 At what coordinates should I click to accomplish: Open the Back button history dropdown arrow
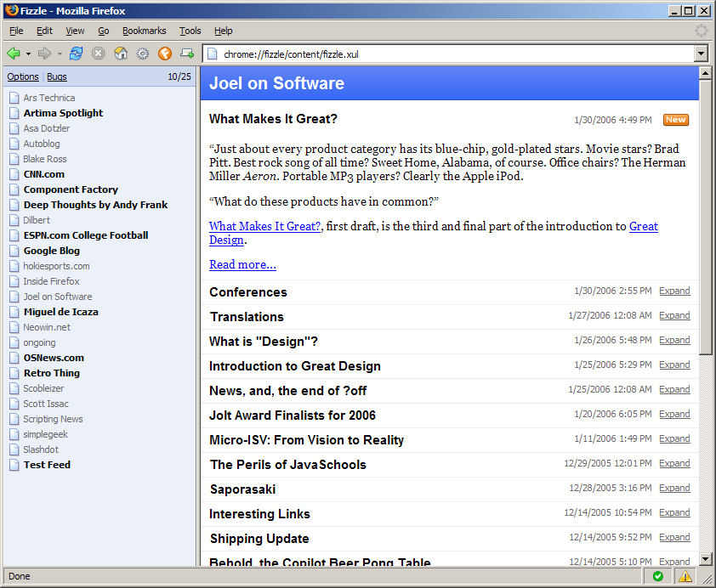click(x=28, y=54)
